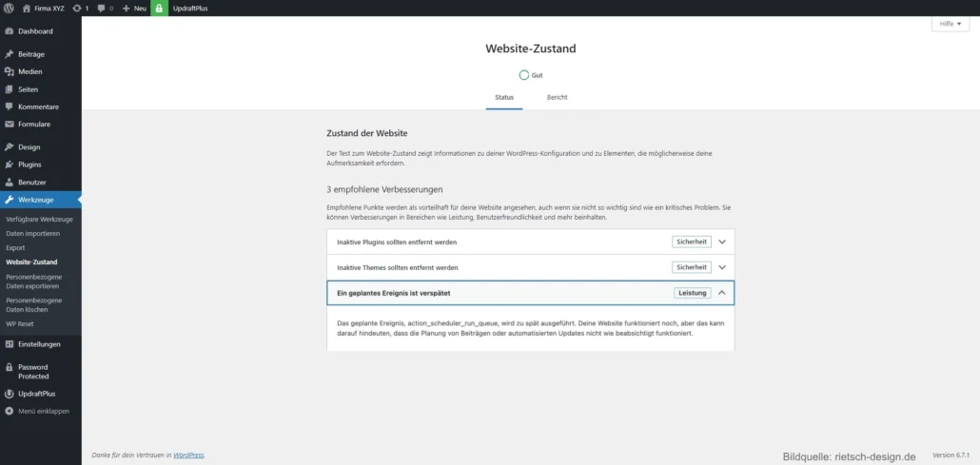Click the Seiten pages icon
This screenshot has height=465, width=980.
tap(10, 89)
